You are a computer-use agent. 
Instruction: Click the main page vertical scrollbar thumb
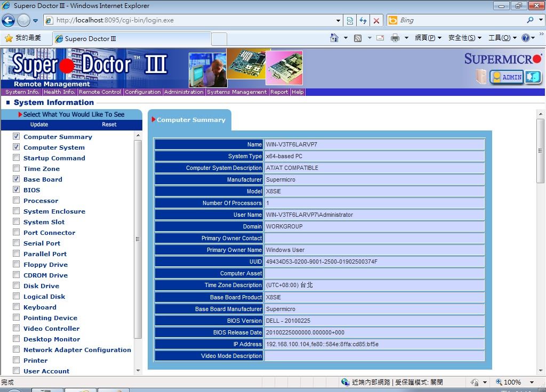pyautogui.click(x=541, y=151)
